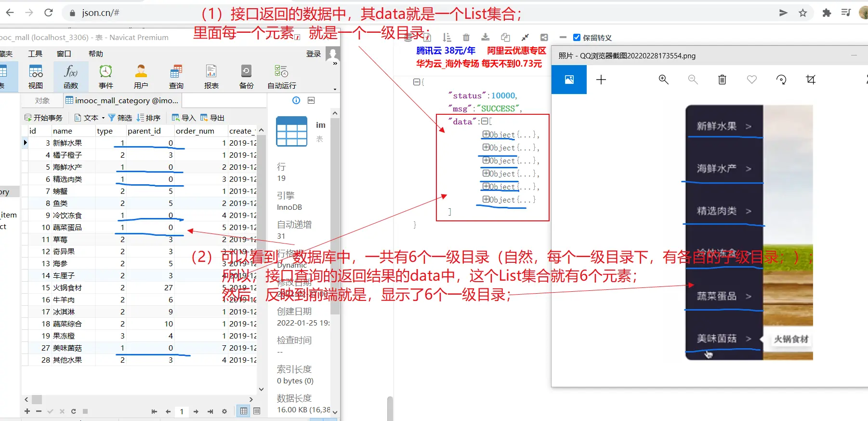Click the download icon in json.cn toolbar
This screenshot has height=421, width=868.
click(x=486, y=38)
